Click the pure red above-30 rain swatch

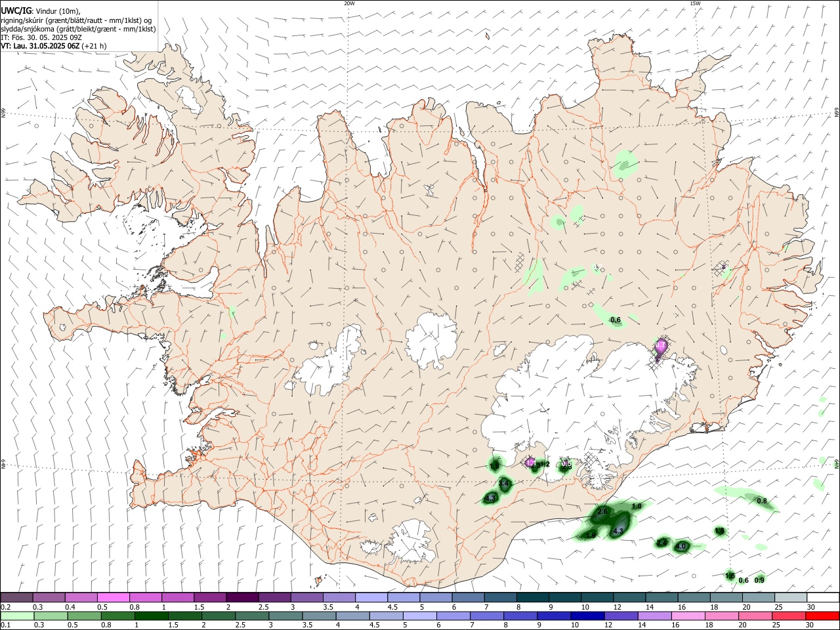(822, 616)
